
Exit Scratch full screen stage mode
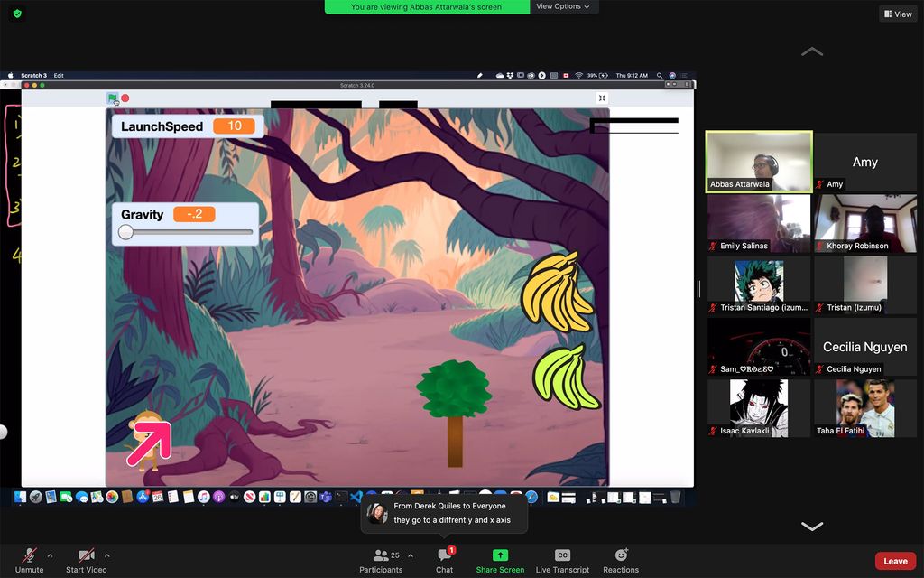[602, 98]
